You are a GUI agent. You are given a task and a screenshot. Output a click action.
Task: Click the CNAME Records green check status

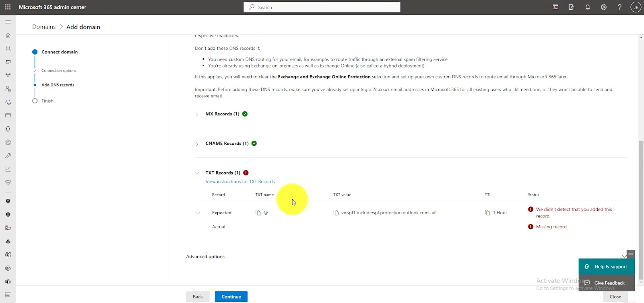point(254,143)
